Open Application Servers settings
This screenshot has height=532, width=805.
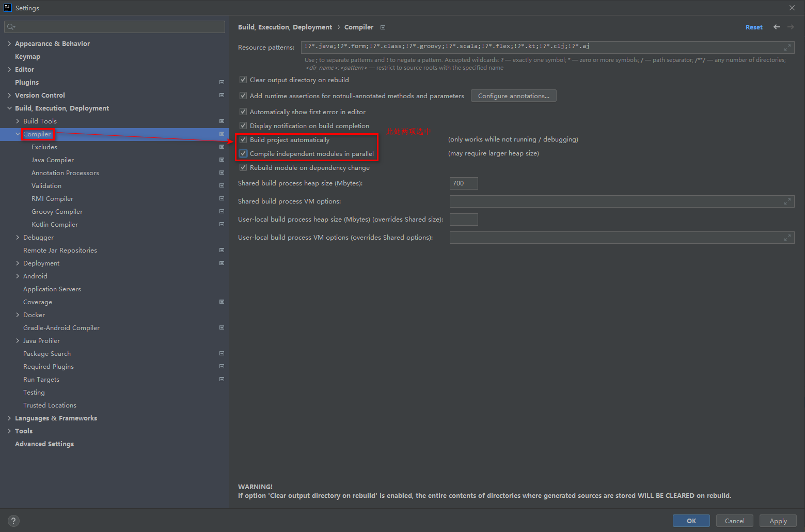52,289
